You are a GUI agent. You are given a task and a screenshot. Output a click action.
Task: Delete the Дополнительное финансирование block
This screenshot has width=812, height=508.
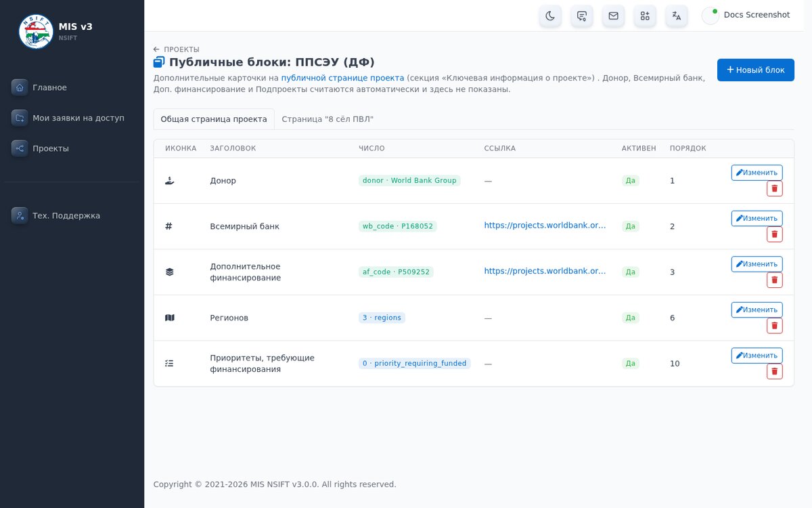(775, 280)
